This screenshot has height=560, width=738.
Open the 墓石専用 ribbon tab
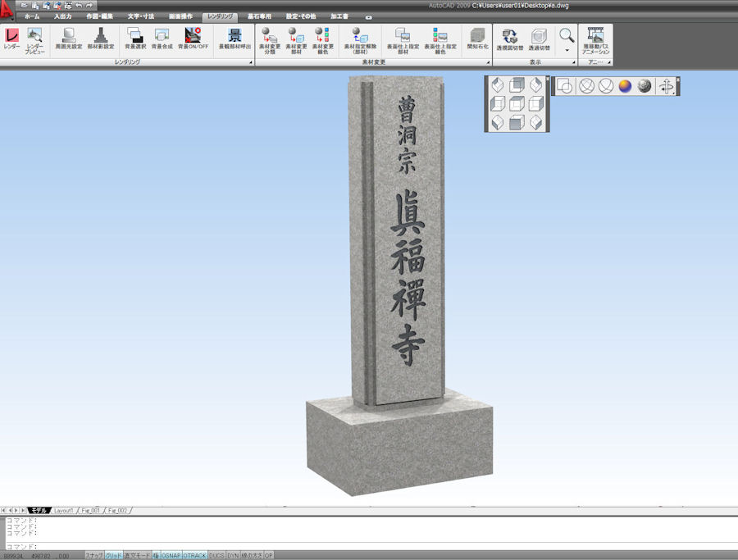point(259,16)
